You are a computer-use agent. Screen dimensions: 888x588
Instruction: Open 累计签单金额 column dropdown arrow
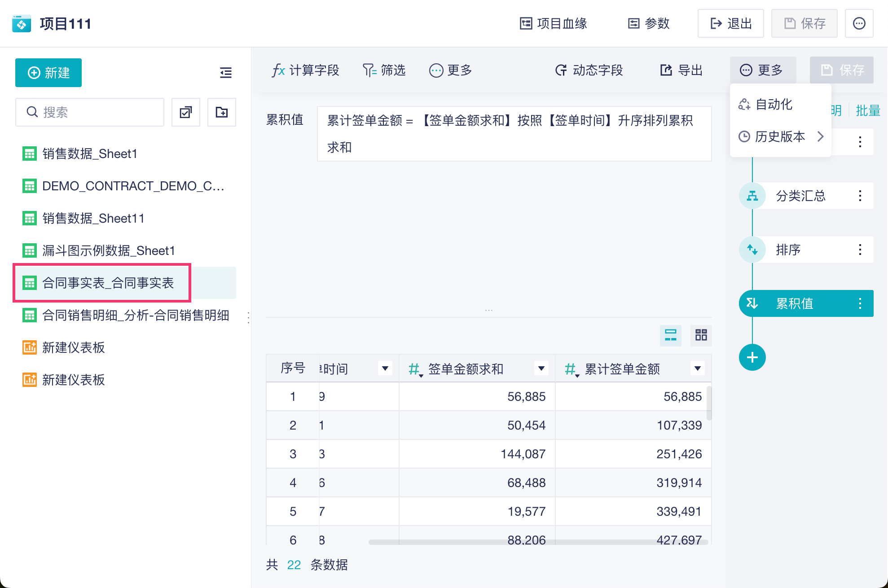(x=697, y=369)
